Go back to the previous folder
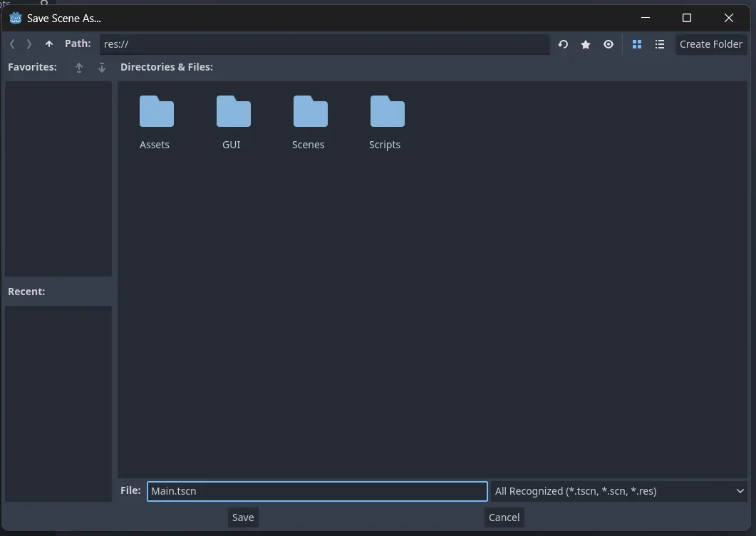The width and height of the screenshot is (756, 536). [12, 44]
